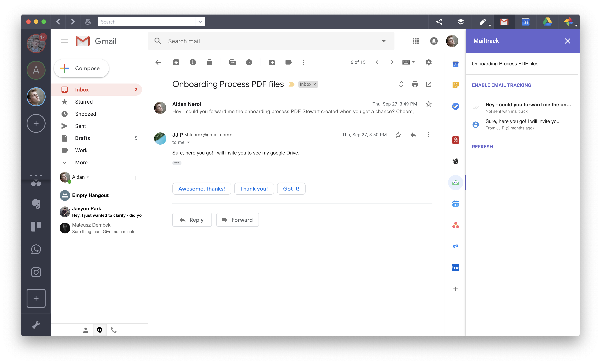This screenshot has width=601, height=364.
Task: Click the archive icon in toolbar
Action: pos(176,62)
